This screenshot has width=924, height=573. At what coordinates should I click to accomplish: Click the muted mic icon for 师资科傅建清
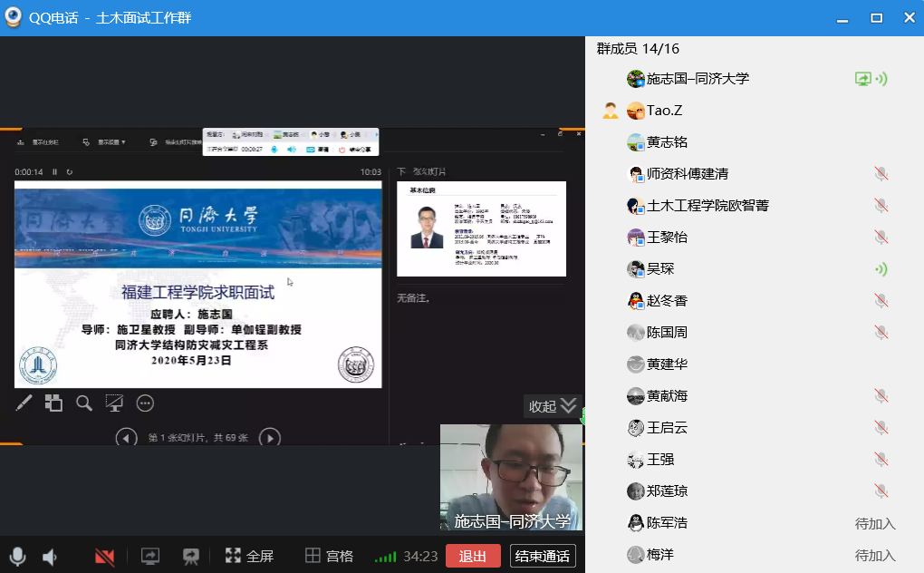click(x=881, y=174)
